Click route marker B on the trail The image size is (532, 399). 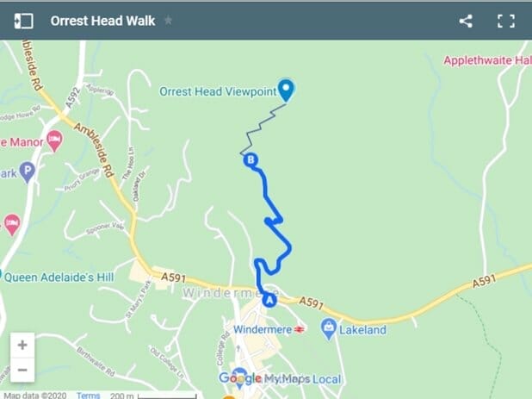[x=251, y=160]
